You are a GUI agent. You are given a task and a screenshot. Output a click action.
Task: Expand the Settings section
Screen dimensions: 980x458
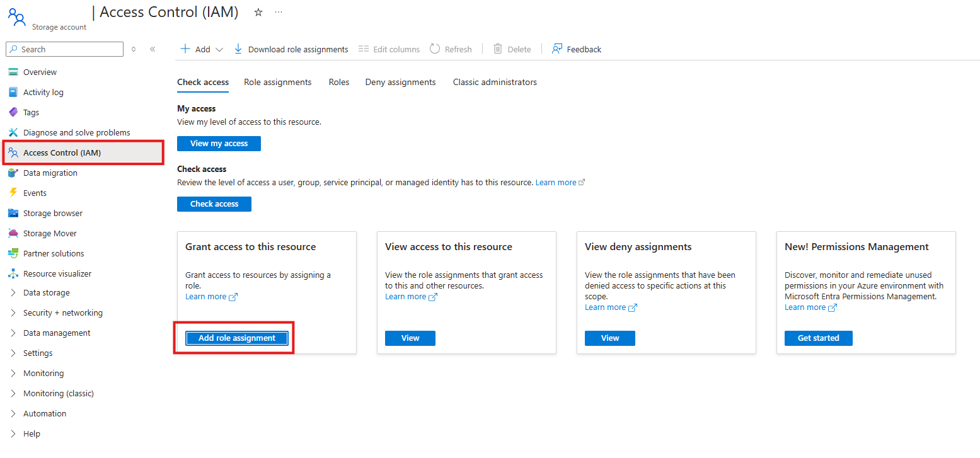(x=13, y=353)
